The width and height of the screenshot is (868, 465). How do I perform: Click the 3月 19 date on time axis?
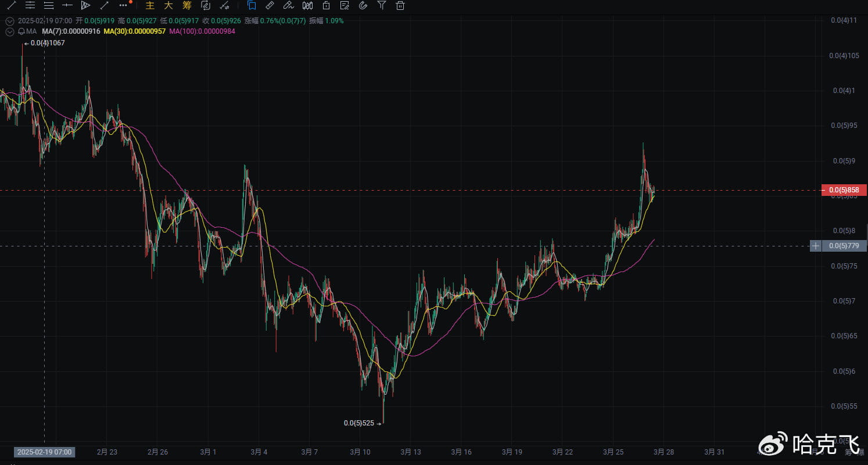point(511,452)
